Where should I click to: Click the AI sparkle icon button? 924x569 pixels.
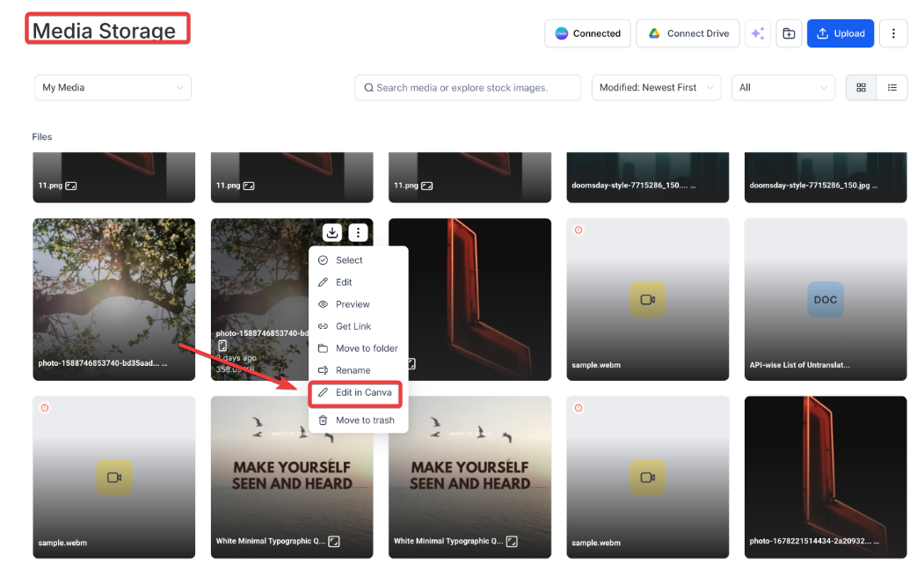click(x=758, y=33)
